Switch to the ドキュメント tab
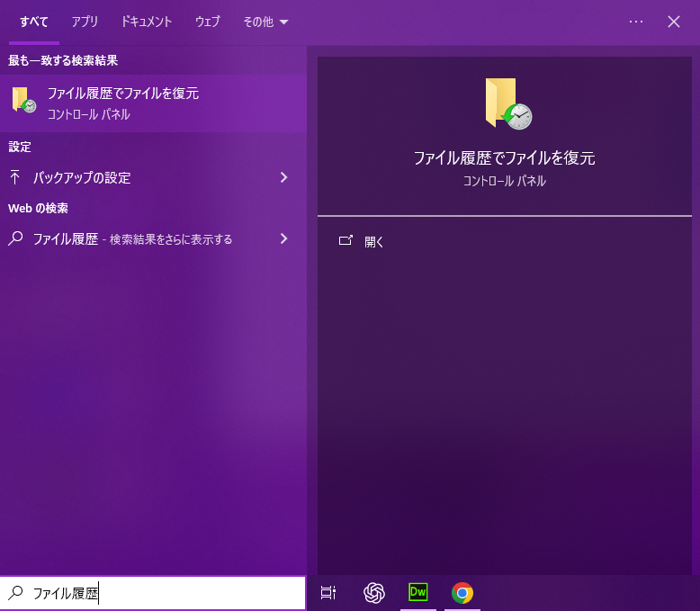This screenshot has width=700, height=611. pos(147,22)
